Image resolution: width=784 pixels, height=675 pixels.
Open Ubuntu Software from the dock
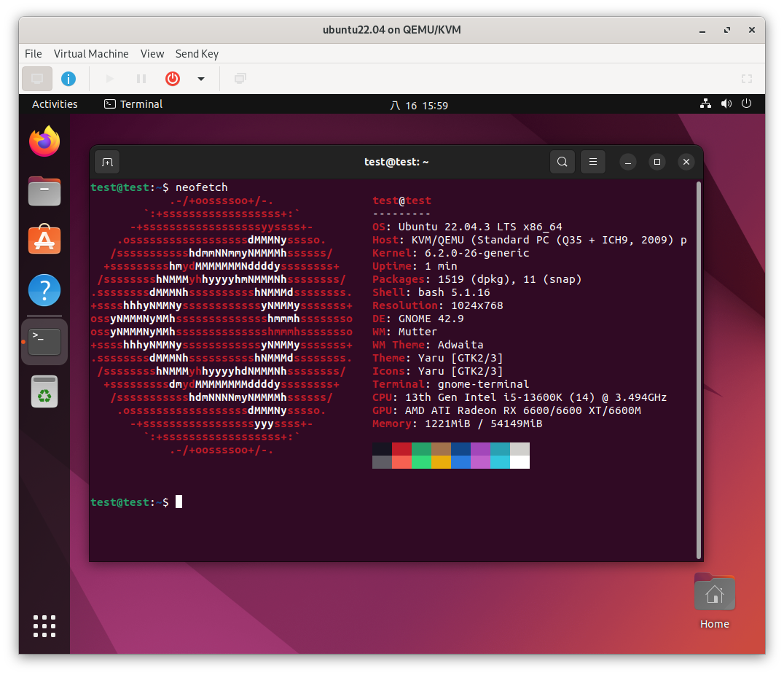coord(44,240)
